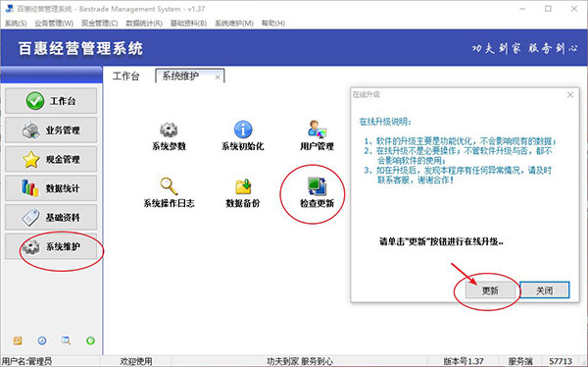The width and height of the screenshot is (588, 367).
Task: Click the orange note icon in sidebar bottom
Action: point(18,341)
